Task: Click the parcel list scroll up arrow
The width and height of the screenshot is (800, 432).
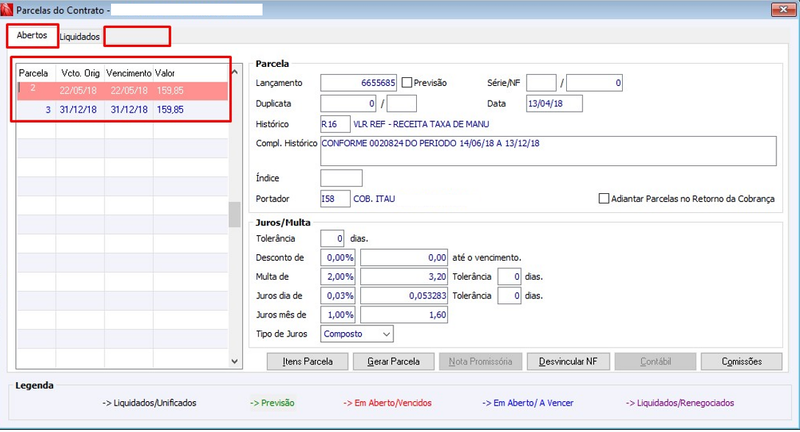Action: (x=235, y=72)
